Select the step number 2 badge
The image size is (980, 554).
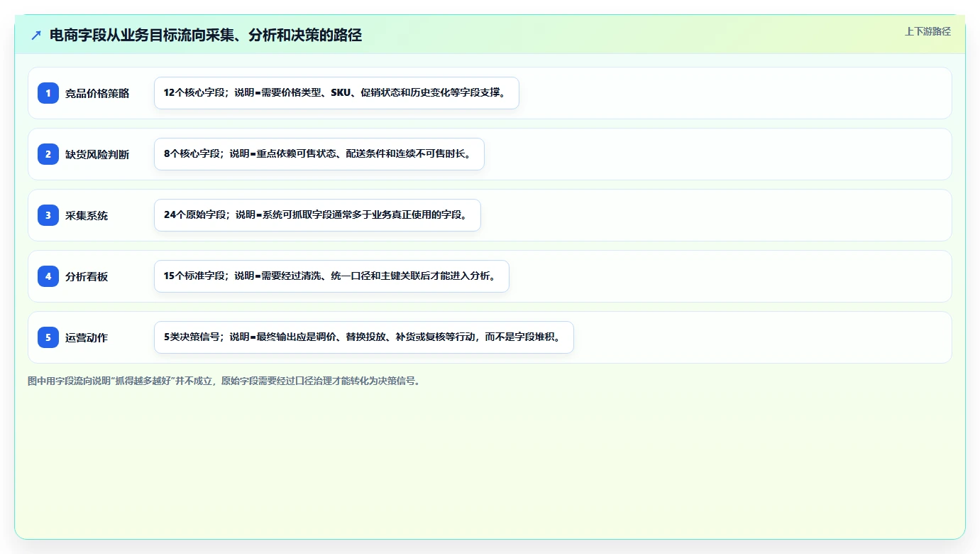click(48, 154)
